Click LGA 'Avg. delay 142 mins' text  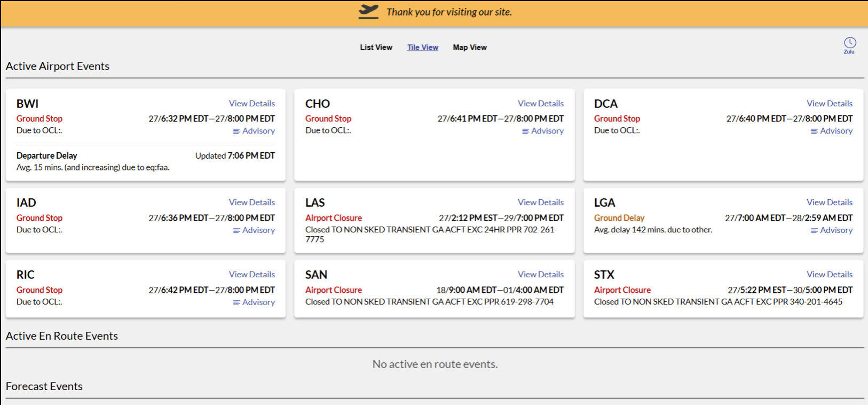(x=653, y=230)
